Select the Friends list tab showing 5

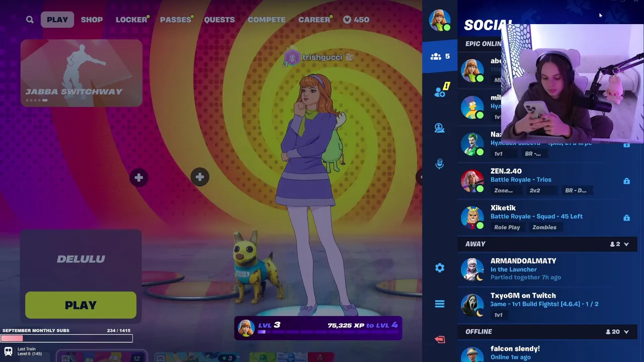[440, 56]
